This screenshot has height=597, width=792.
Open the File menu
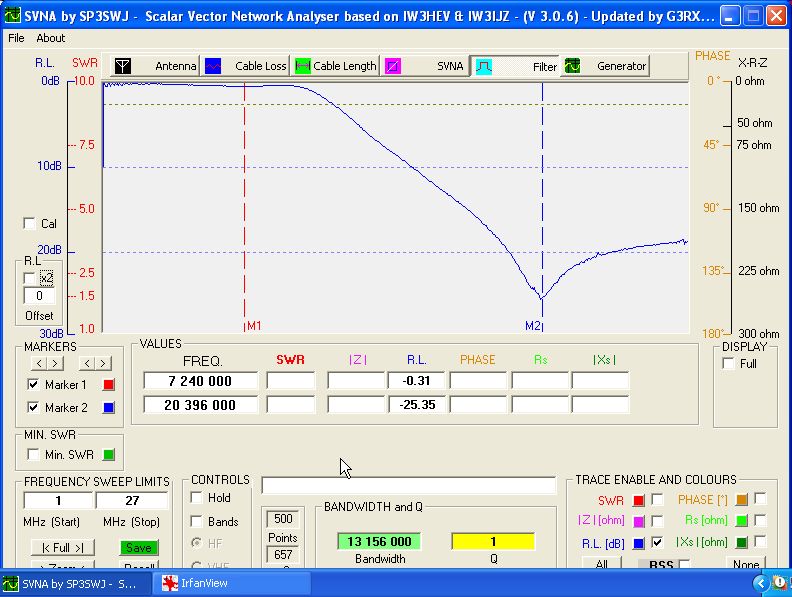pyautogui.click(x=16, y=38)
